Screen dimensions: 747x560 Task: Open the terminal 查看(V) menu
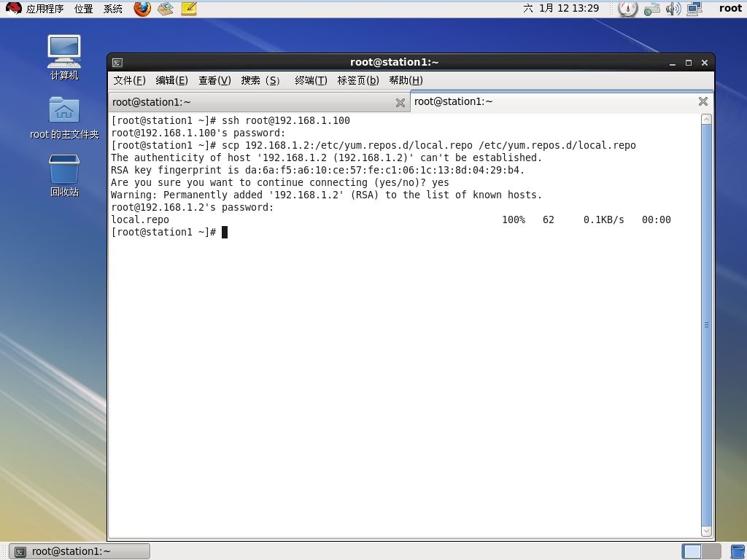tap(215, 80)
